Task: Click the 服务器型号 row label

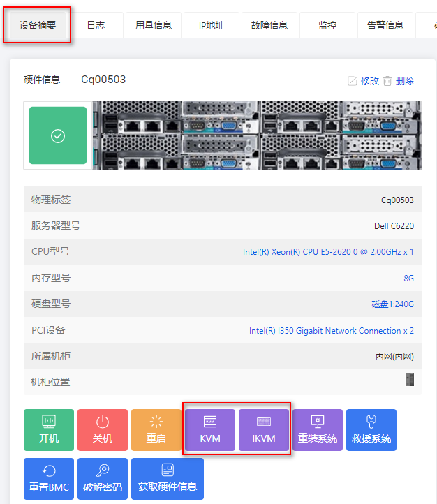Action: 56,225
